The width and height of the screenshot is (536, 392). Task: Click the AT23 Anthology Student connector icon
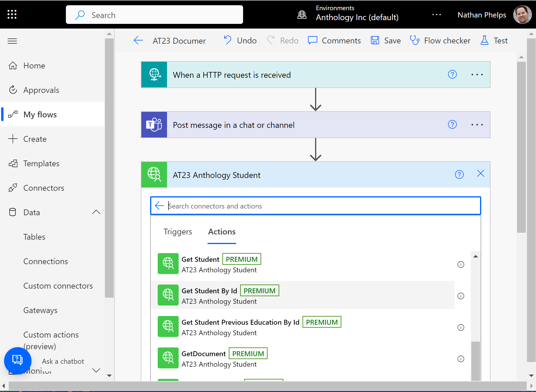pos(154,175)
